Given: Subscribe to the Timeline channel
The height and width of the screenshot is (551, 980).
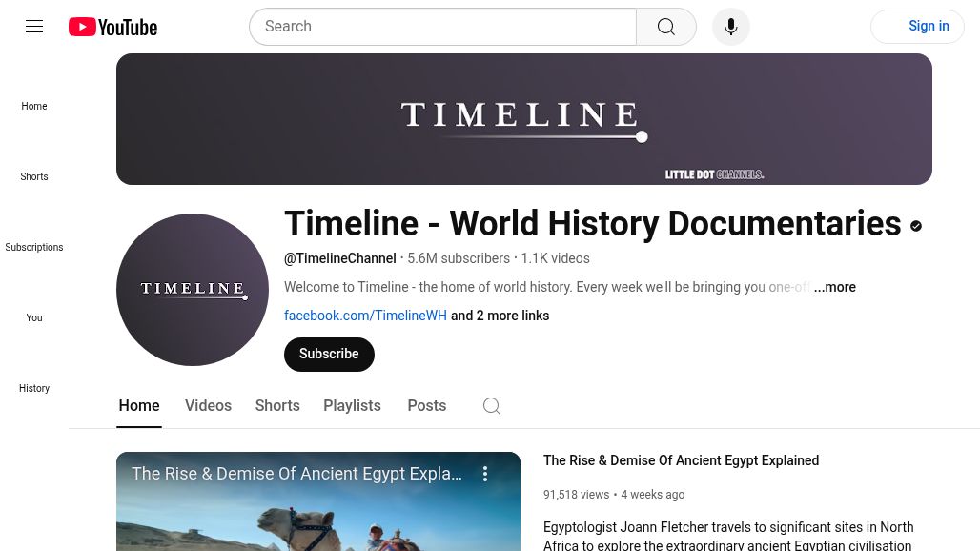Looking at the screenshot, I should click(329, 355).
